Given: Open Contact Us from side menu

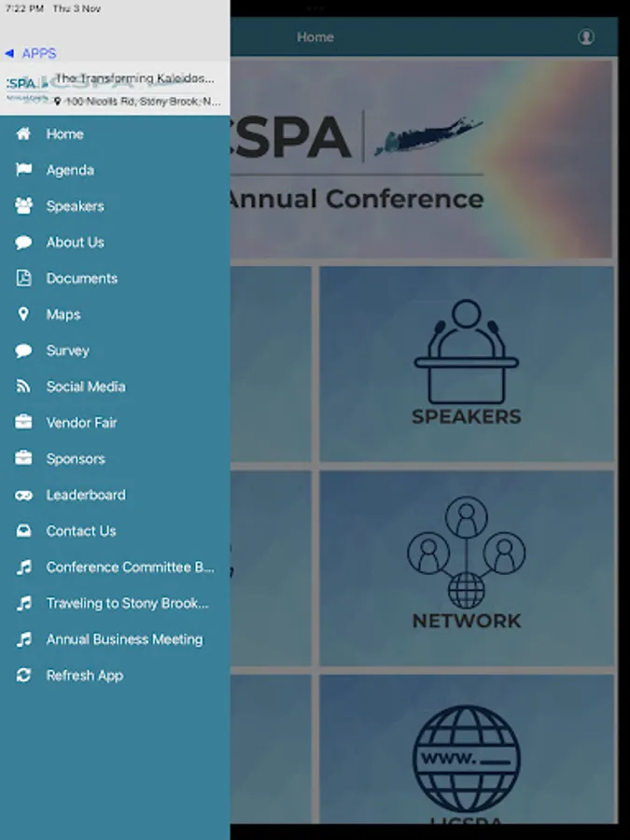Looking at the screenshot, I should [x=115, y=531].
